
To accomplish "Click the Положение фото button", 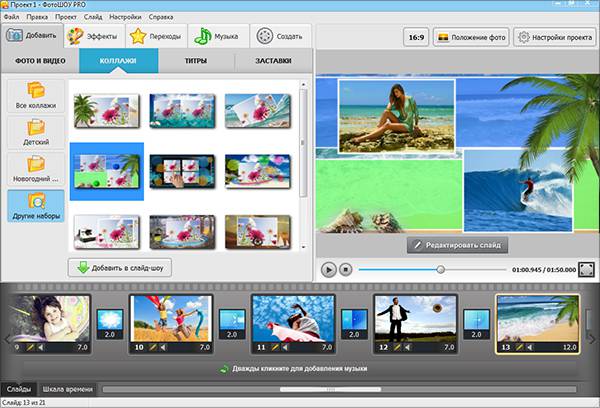I will [x=471, y=38].
